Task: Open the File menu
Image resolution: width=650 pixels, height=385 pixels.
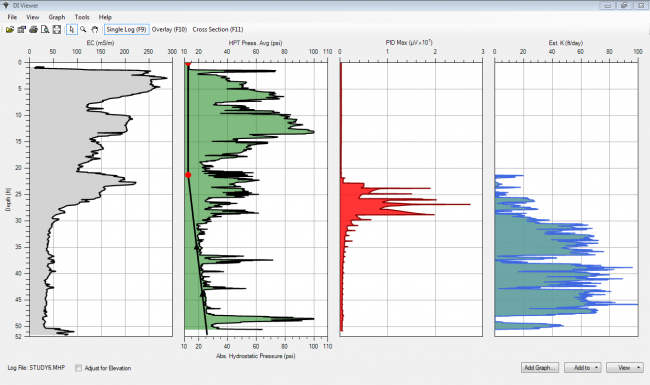Action: [x=12, y=17]
